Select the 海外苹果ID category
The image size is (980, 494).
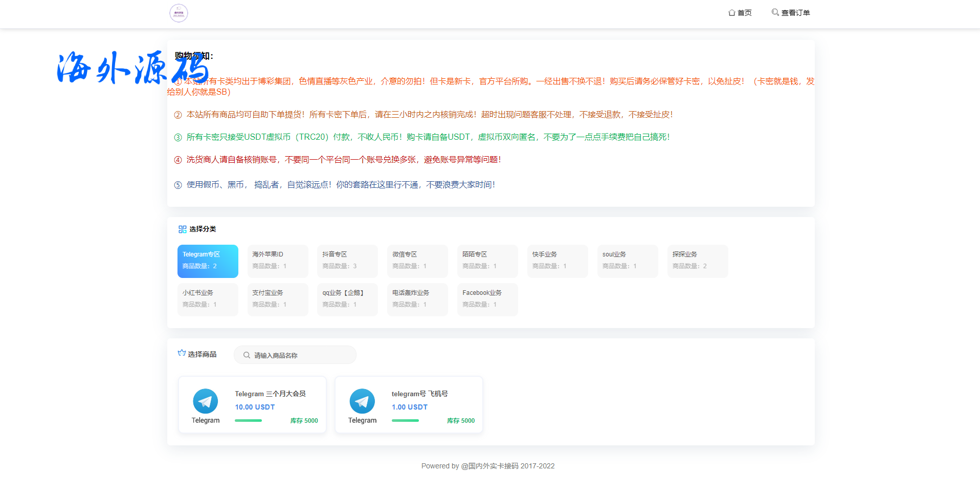278,261
